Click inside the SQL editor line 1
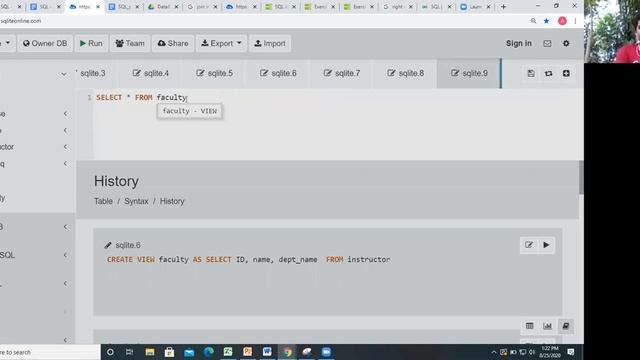Viewport: 640px width, 360px height. (335, 98)
